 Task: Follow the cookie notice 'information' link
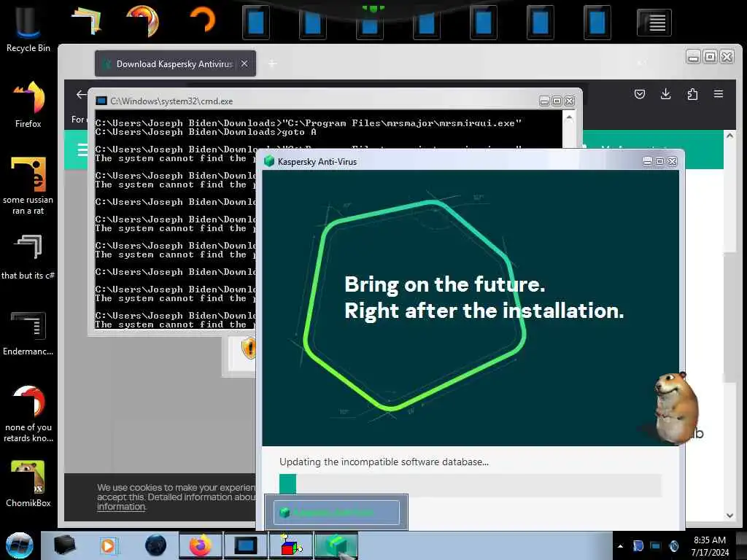pos(122,507)
